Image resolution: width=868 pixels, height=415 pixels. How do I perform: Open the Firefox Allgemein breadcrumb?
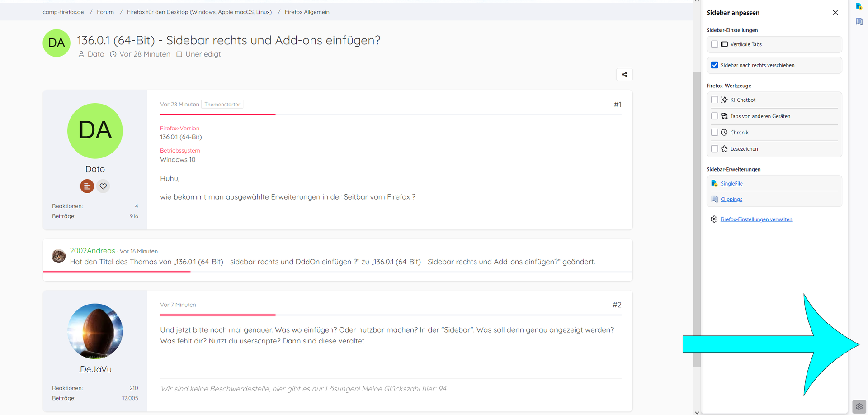pos(307,12)
